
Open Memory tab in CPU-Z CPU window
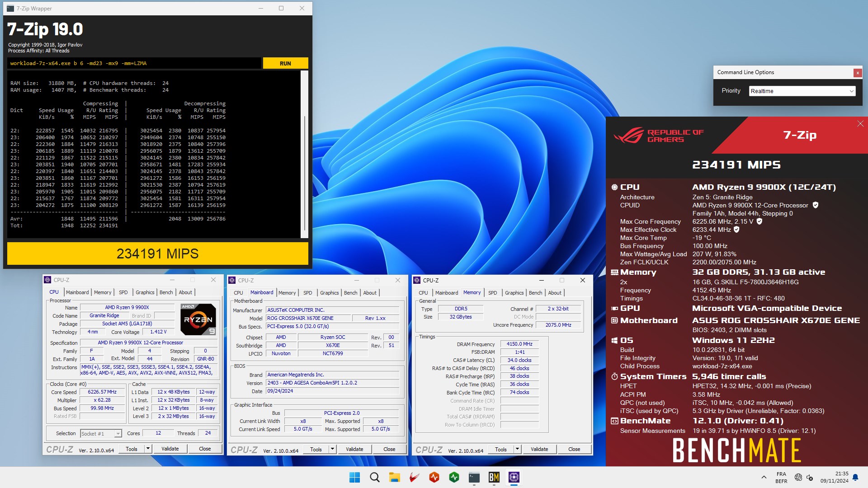point(103,292)
